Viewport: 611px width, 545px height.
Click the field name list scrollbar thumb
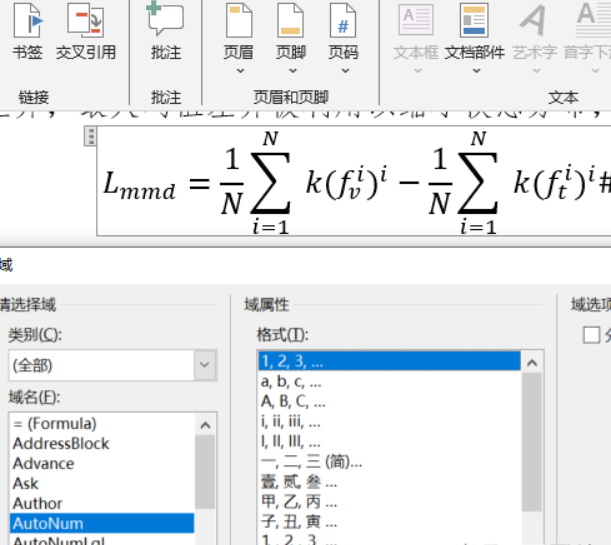pos(205,472)
